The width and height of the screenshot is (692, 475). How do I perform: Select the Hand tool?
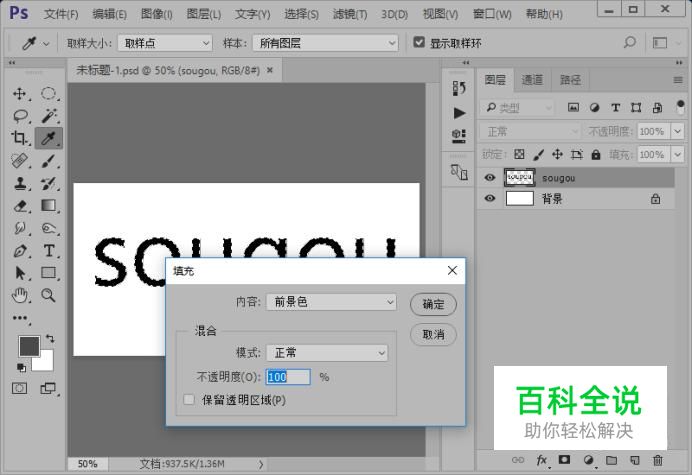(19, 295)
